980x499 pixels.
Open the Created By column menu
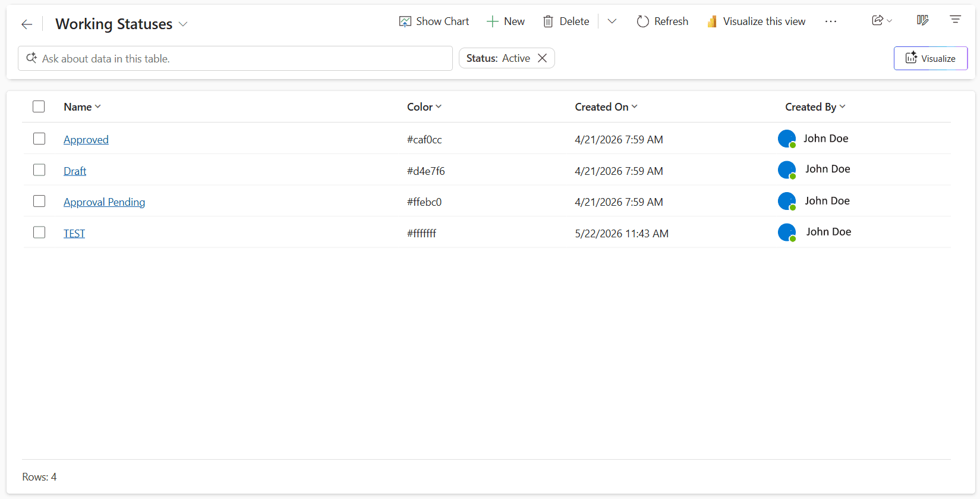[815, 107]
